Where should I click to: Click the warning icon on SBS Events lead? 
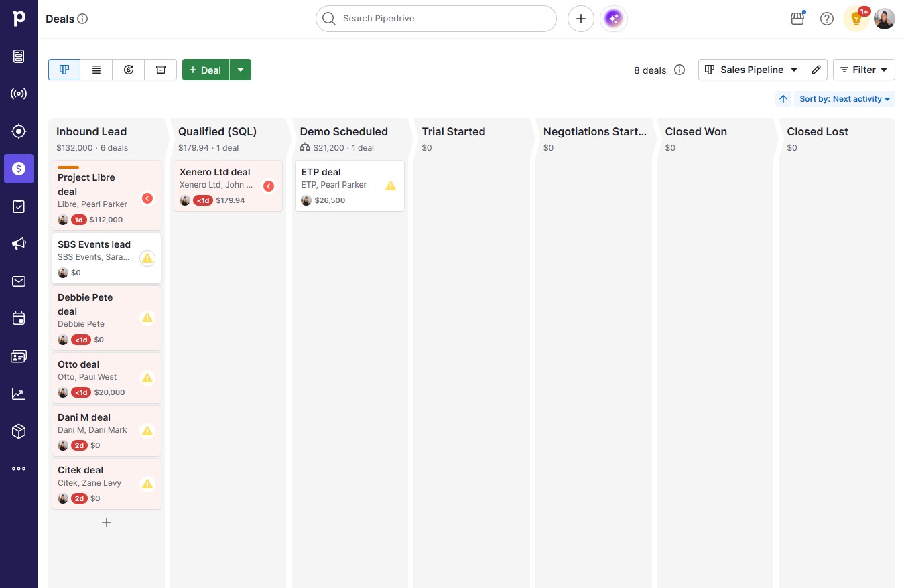coord(147,259)
